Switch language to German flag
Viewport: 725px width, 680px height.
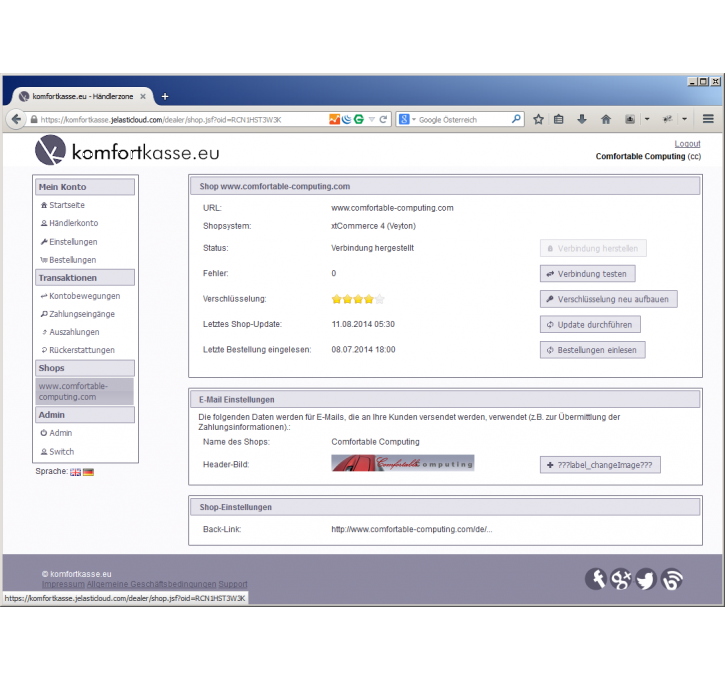click(88, 472)
